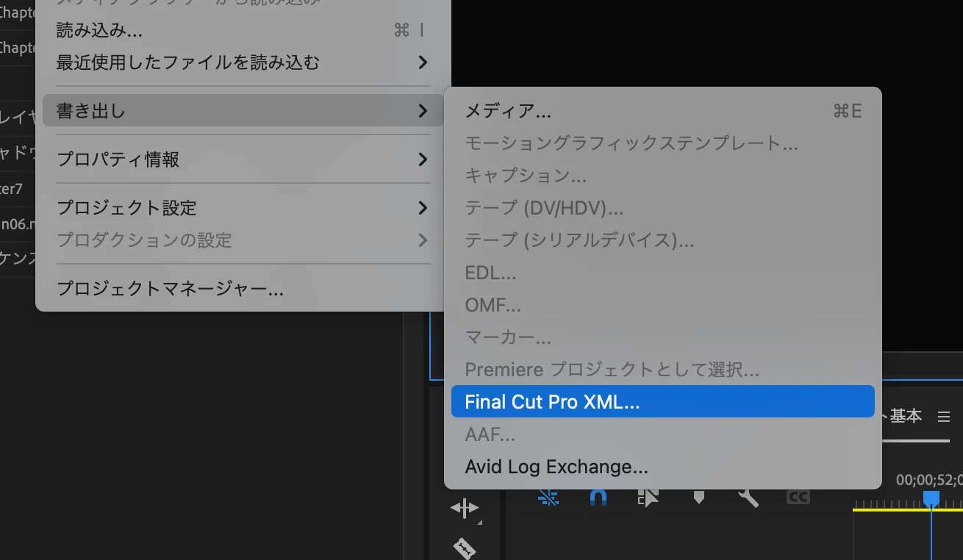Viewport: 963px width, 560px height.
Task: Open プロジェクトマネージャー… menu item
Action: pyautogui.click(x=243, y=289)
